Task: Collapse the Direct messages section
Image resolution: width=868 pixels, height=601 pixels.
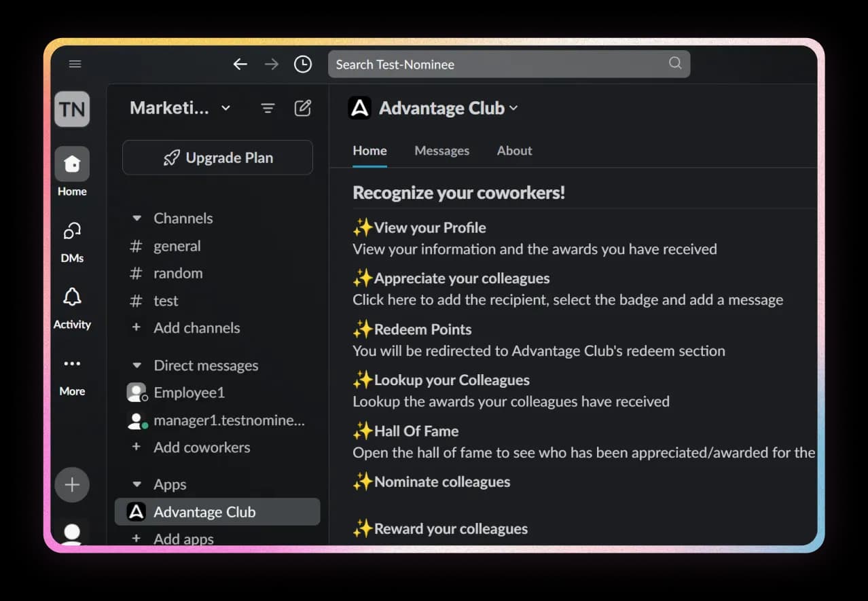Action: pyautogui.click(x=137, y=365)
